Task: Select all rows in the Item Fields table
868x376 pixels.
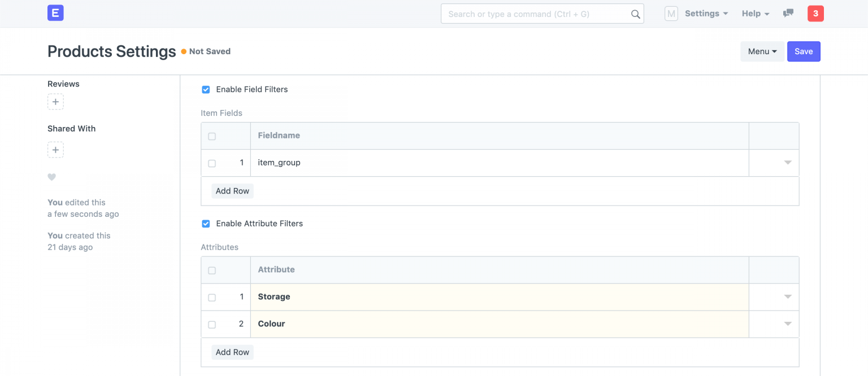Action: 212,136
